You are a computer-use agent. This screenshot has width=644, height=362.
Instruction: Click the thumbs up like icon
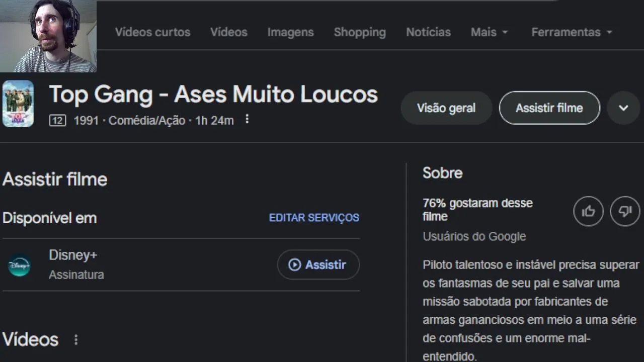click(x=588, y=211)
